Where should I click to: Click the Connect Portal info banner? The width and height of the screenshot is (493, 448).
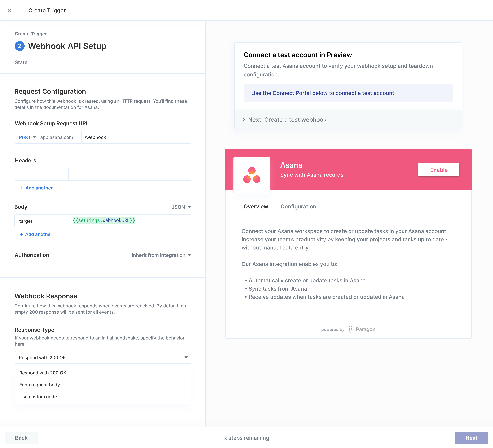tap(348, 93)
